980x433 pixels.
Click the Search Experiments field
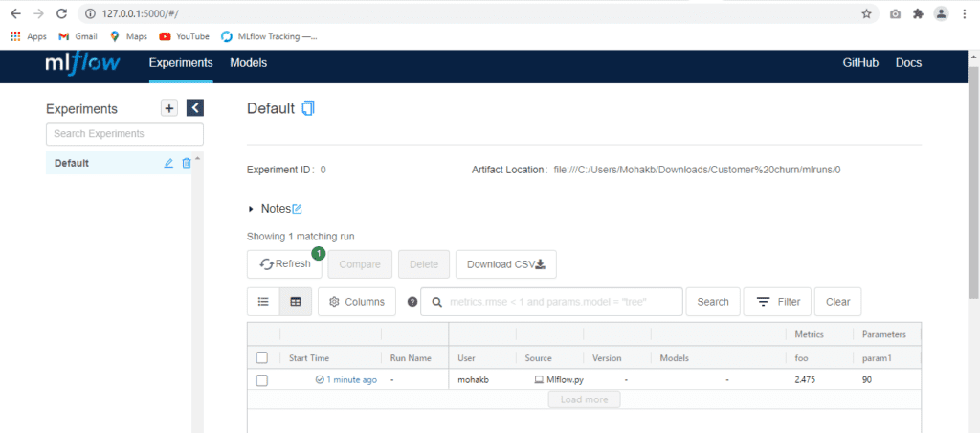tap(124, 134)
